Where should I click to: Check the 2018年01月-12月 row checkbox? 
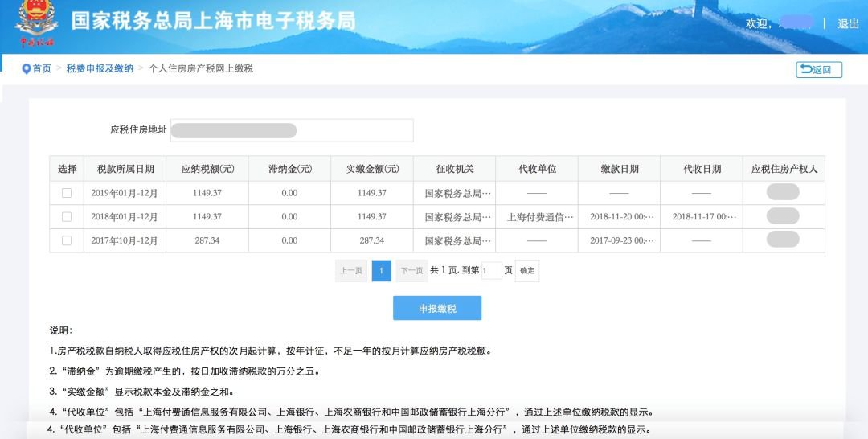pos(67,217)
